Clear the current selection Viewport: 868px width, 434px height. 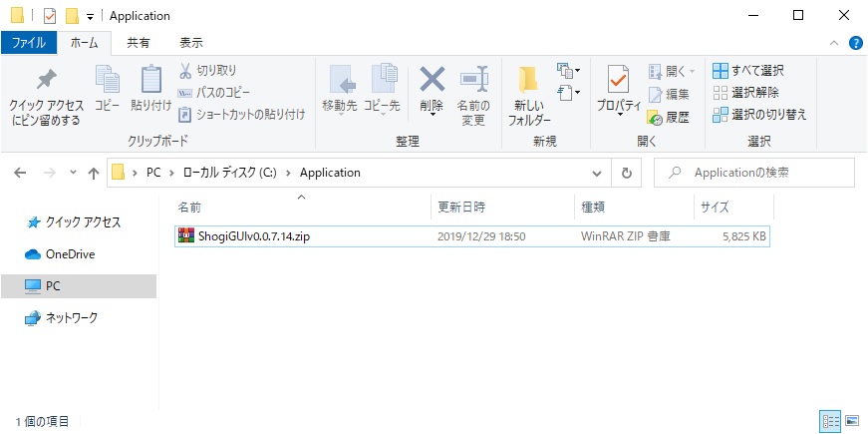point(745,93)
